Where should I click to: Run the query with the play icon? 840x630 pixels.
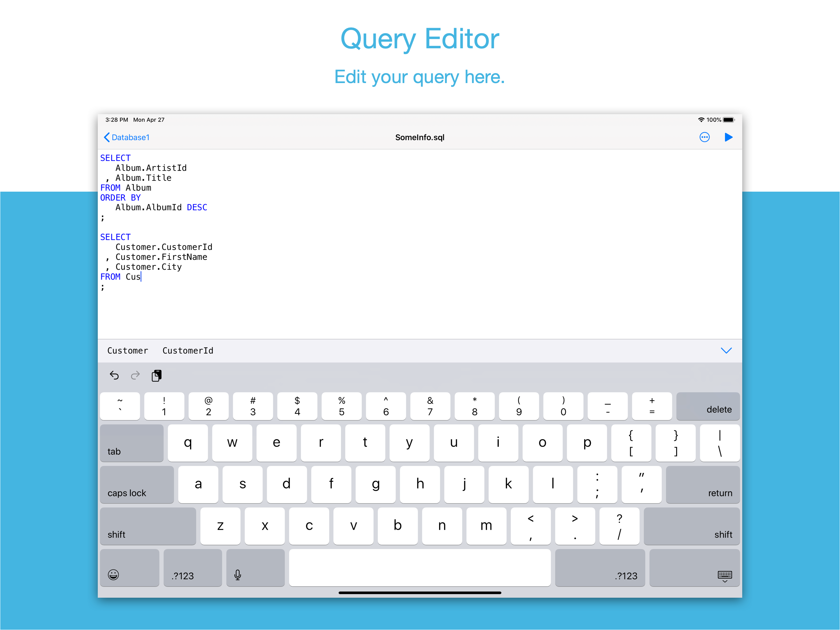728,137
